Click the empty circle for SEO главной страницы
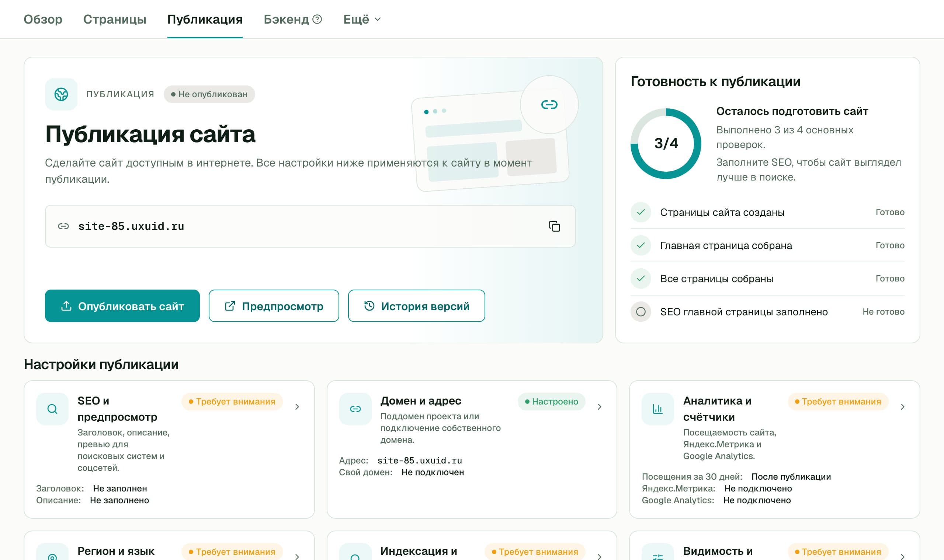Image resolution: width=944 pixels, height=560 pixels. (x=641, y=312)
